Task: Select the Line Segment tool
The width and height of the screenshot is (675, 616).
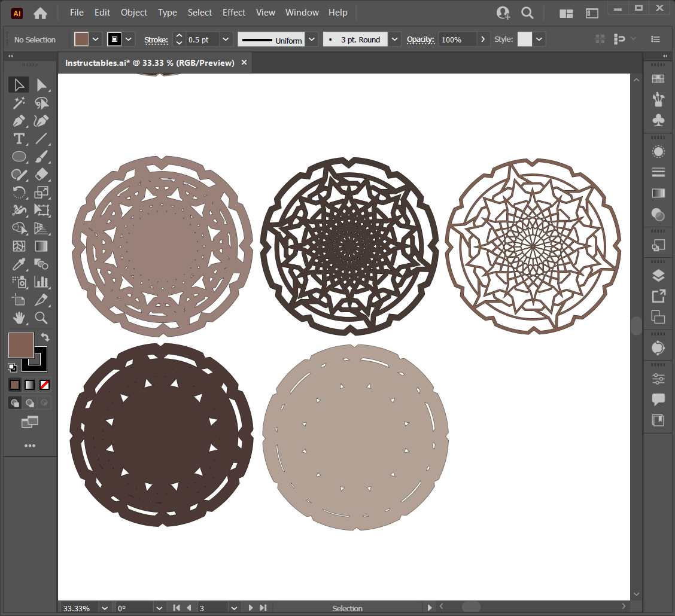Action: pos(41,139)
